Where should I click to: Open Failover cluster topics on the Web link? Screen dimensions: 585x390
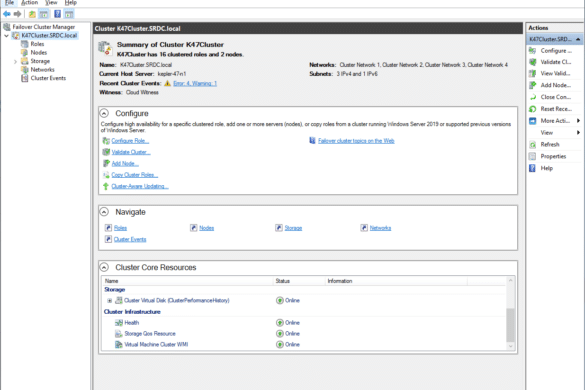point(356,141)
